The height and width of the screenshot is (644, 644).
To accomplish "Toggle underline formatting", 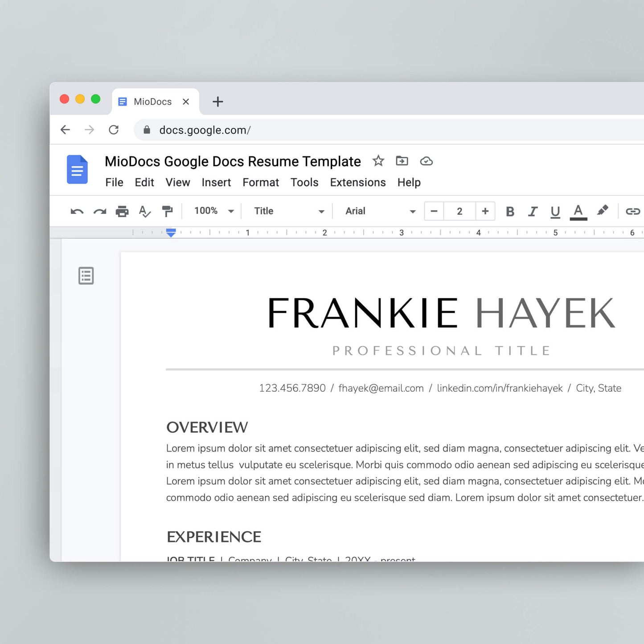I will (x=555, y=211).
